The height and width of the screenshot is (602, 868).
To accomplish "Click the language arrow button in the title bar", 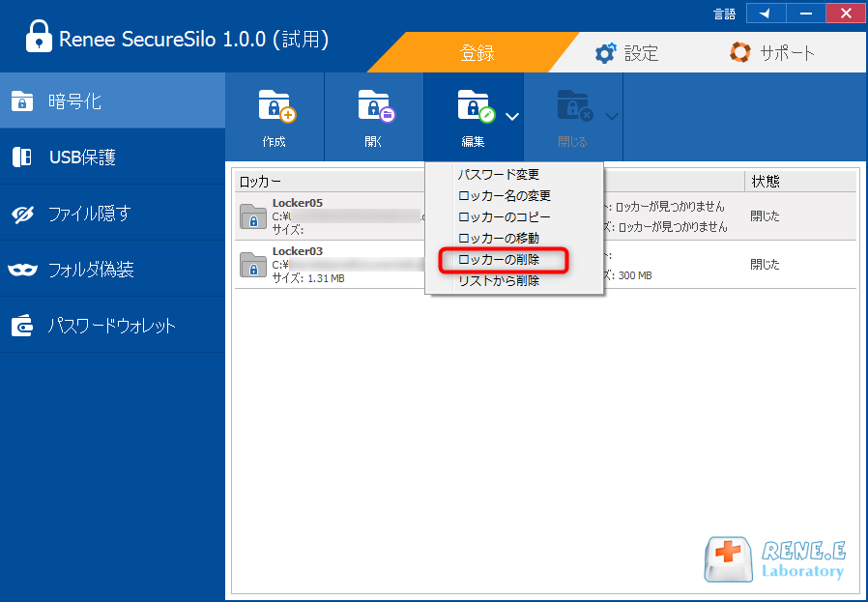I will pyautogui.click(x=766, y=14).
